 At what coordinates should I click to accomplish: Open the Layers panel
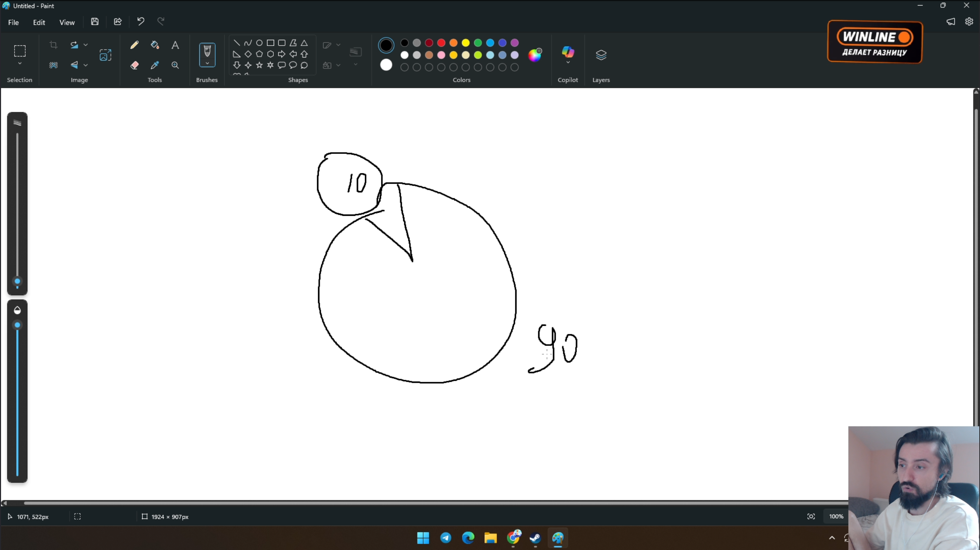(x=601, y=55)
